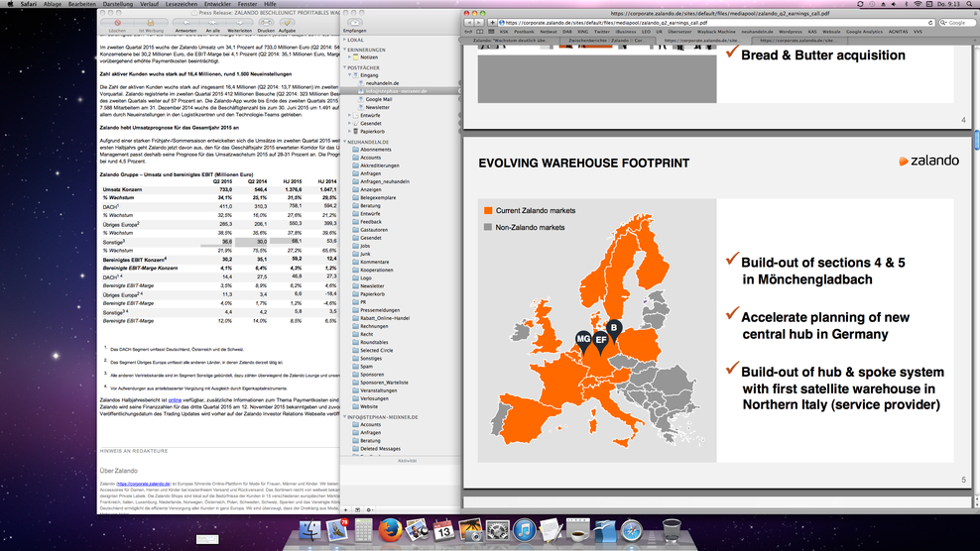Show Top Sites grid in bookmarks bar
This screenshot has height=551, width=980.
491,32
